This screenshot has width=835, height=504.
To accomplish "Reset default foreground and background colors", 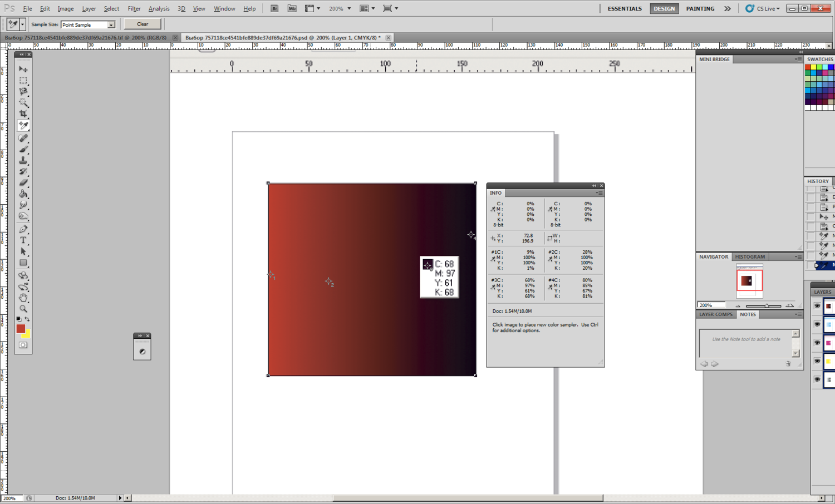I will pos(19,319).
